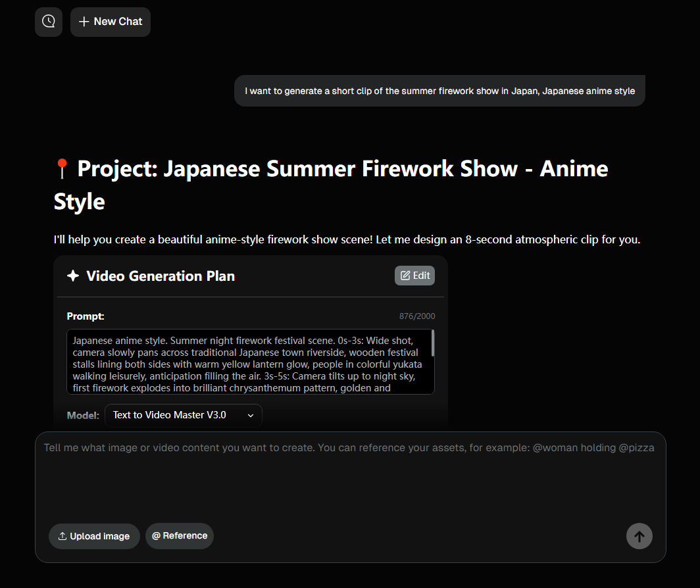700x588 pixels.
Task: Open the chat history clock icon
Action: point(49,22)
